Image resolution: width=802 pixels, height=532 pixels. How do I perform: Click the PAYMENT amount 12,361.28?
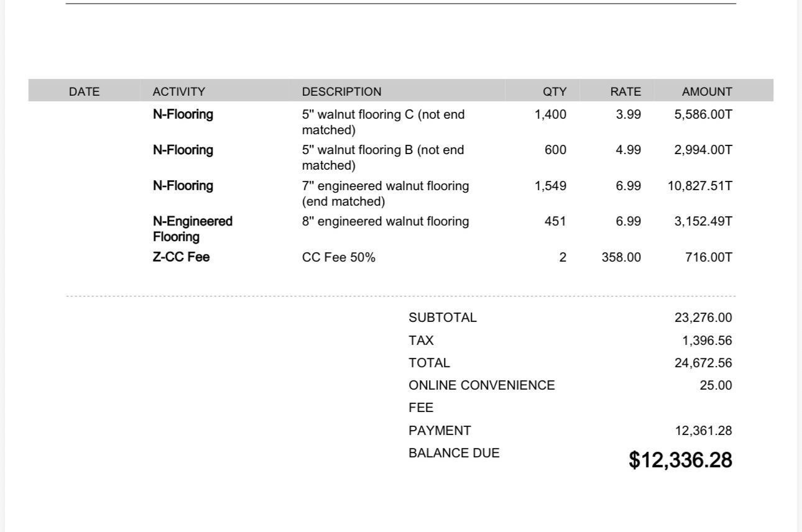tap(703, 431)
